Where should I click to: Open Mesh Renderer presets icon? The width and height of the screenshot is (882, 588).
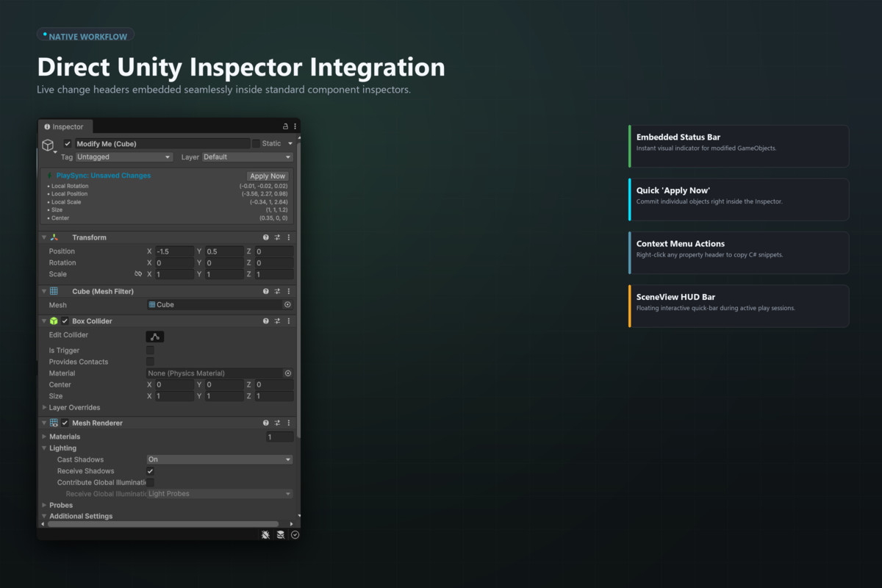point(278,423)
